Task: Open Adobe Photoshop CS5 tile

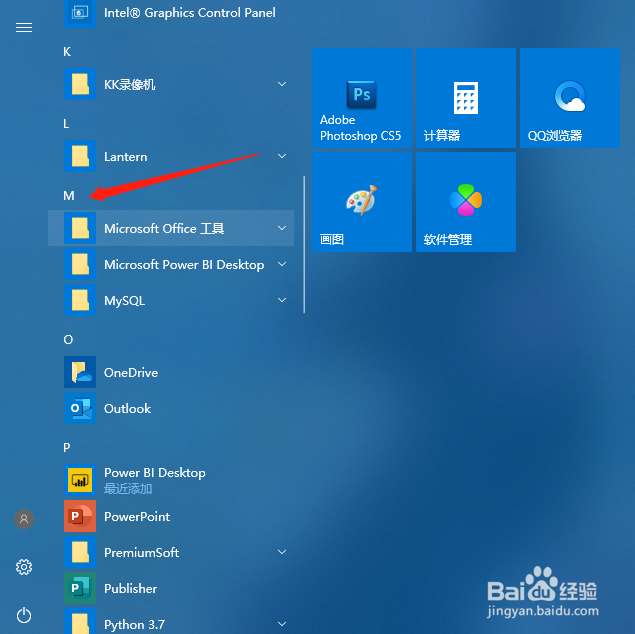Action: (x=362, y=98)
